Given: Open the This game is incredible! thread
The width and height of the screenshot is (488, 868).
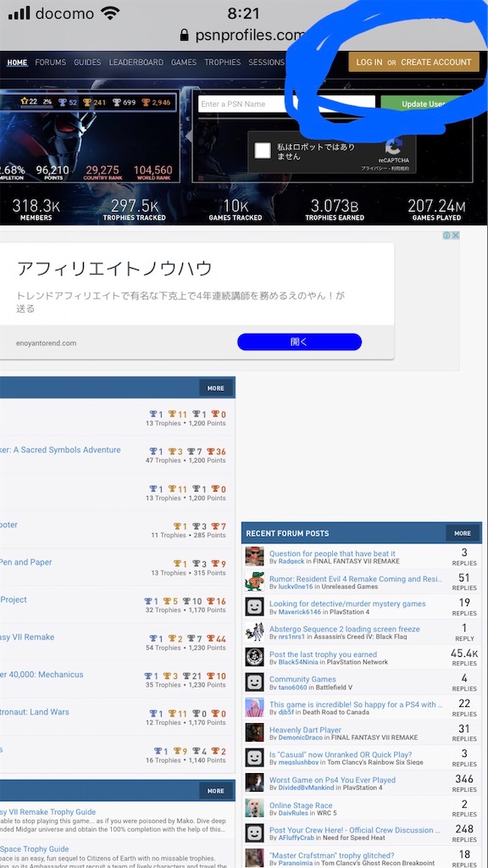Looking at the screenshot, I should (356, 704).
